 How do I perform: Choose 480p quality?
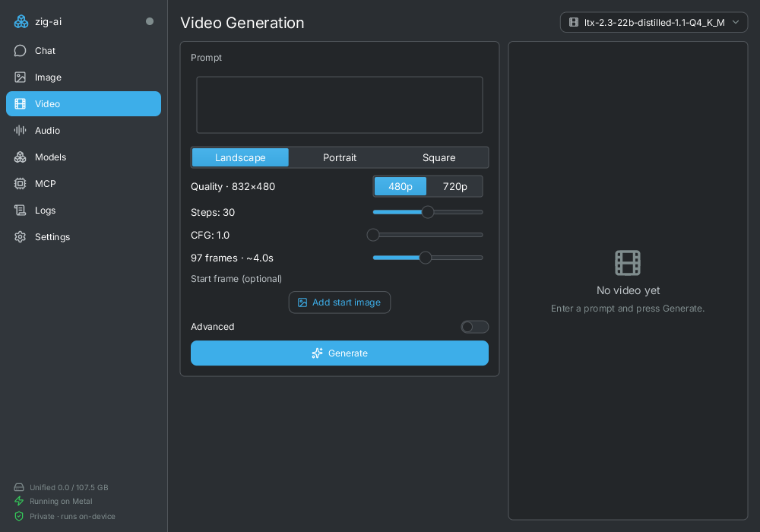[401, 186]
